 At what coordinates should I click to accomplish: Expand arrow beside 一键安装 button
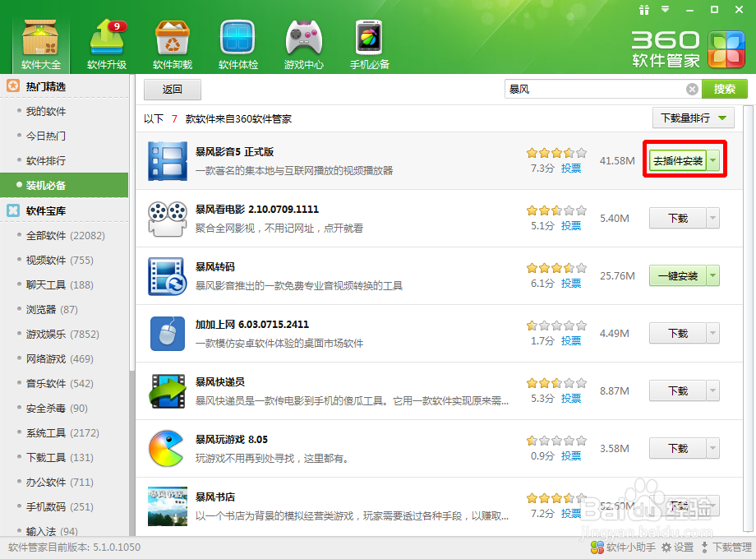tap(713, 276)
